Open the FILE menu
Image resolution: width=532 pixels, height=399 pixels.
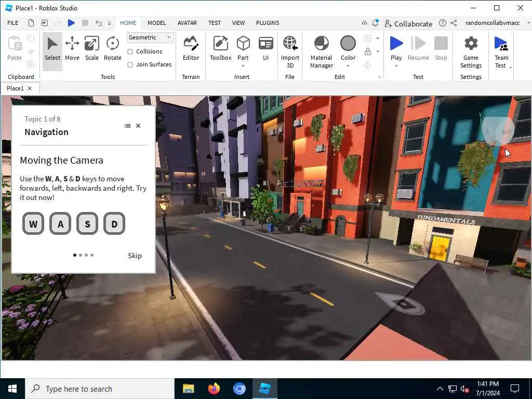click(x=13, y=23)
